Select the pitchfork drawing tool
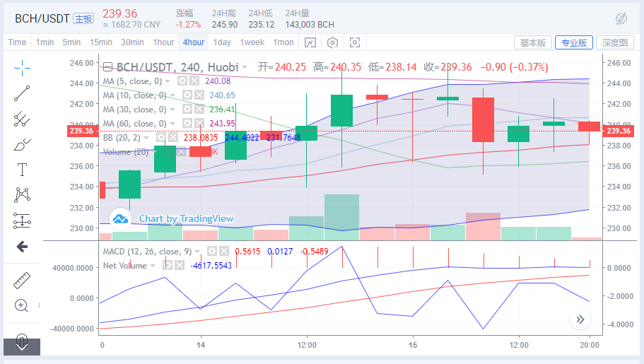Screen dimensions: 644x364 coord(22,119)
